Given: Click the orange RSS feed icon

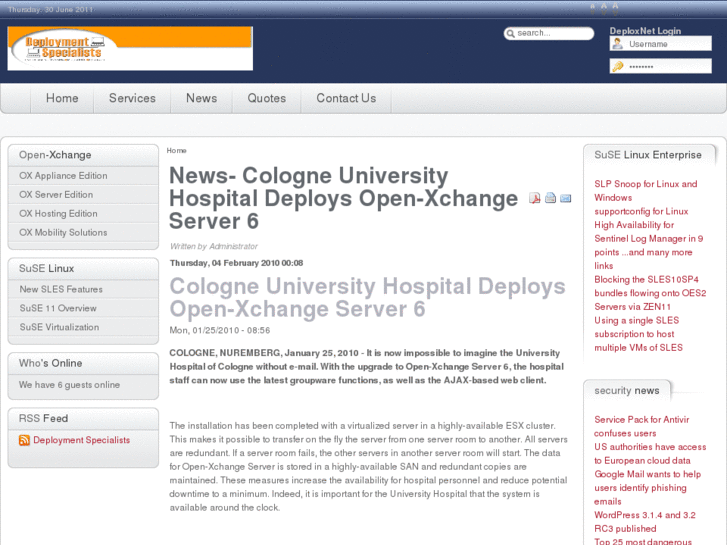Looking at the screenshot, I should coord(24,440).
